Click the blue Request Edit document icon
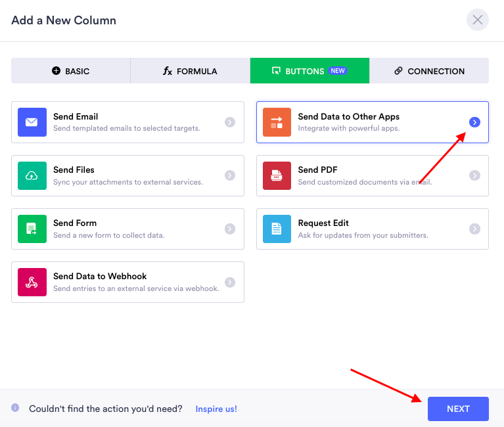 tap(277, 229)
